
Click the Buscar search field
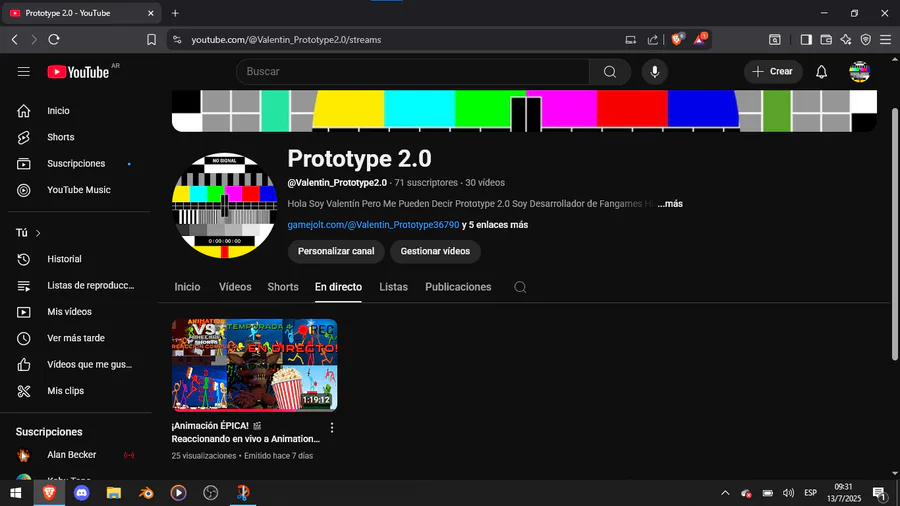[413, 72]
